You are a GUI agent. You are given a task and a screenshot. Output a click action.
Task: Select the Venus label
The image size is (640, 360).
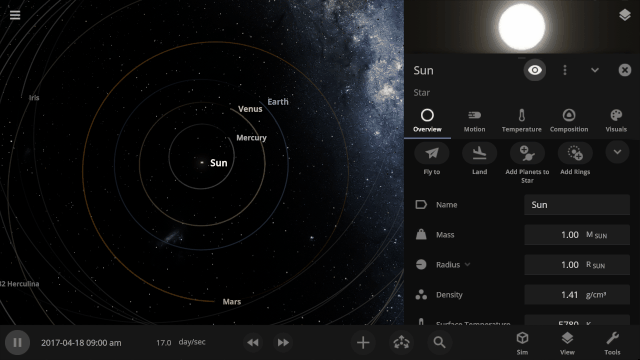pos(250,109)
